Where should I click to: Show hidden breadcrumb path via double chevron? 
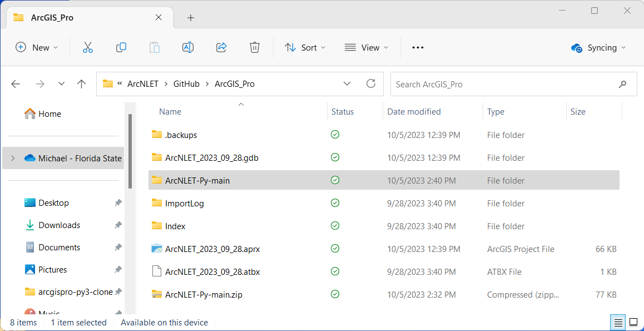(x=120, y=84)
